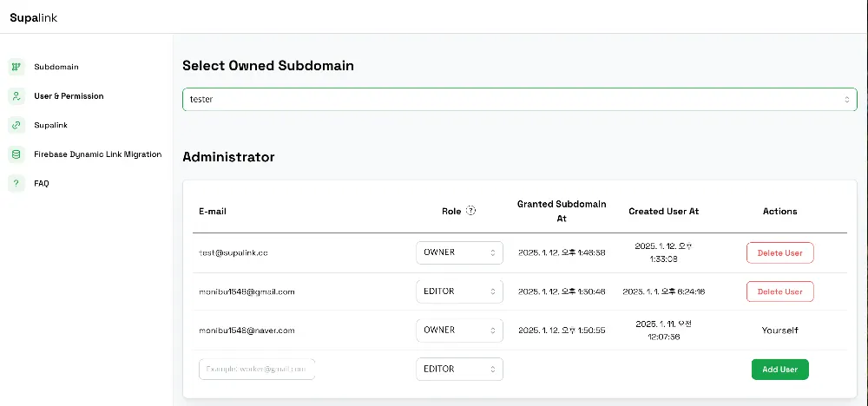This screenshot has height=406, width=868.
Task: Click the Role help tooltip icon
Action: (471, 211)
